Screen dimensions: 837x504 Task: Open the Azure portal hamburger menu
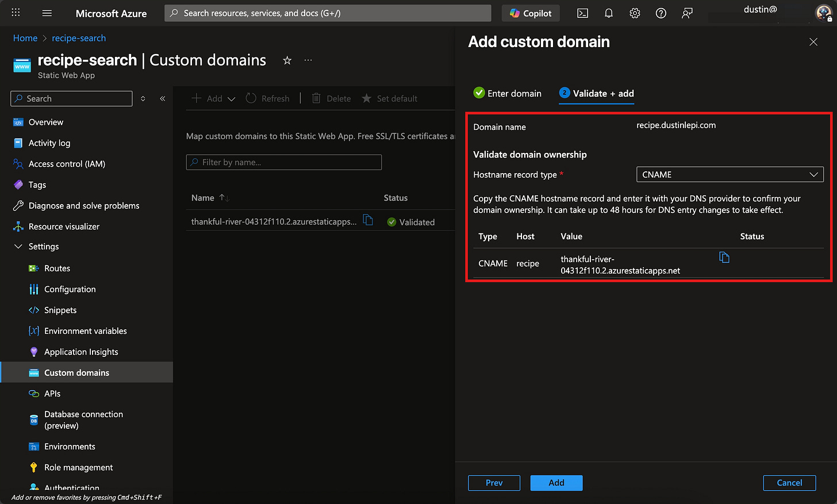click(x=47, y=13)
